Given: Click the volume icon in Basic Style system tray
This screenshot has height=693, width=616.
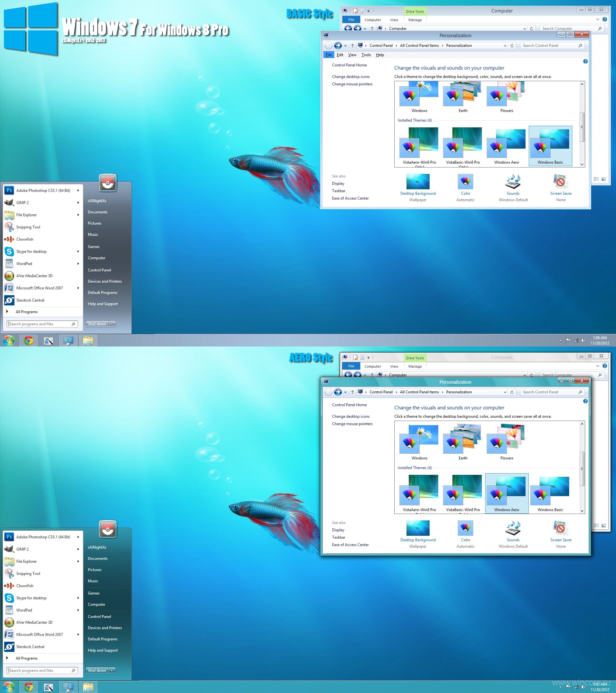Looking at the screenshot, I should (x=584, y=340).
